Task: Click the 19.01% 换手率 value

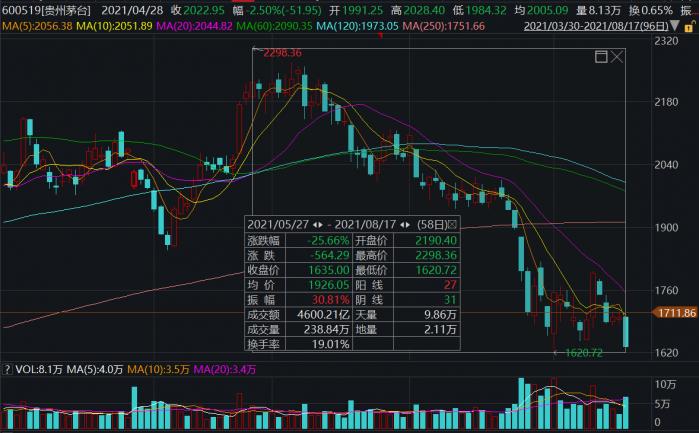Action: 330,344
